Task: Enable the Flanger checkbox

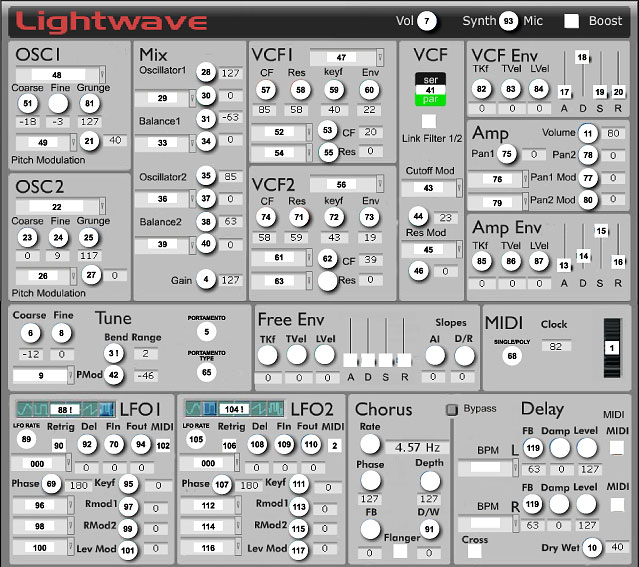Action: pyautogui.click(x=400, y=552)
